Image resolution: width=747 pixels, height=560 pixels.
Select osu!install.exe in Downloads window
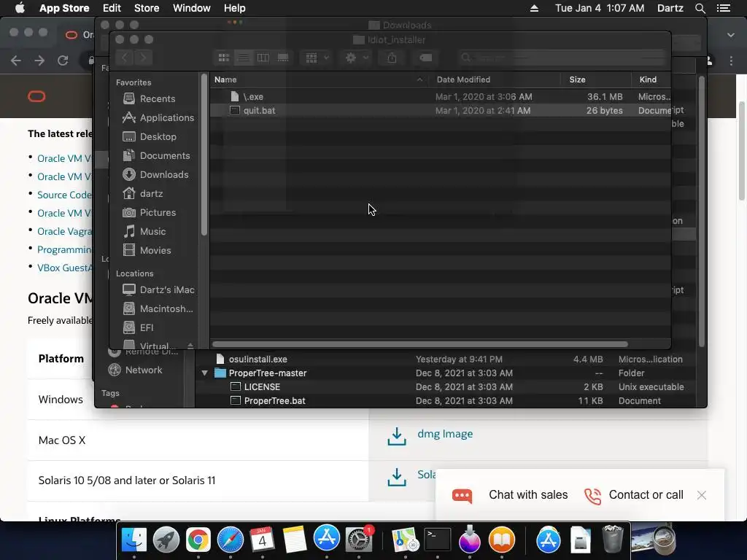click(x=258, y=359)
